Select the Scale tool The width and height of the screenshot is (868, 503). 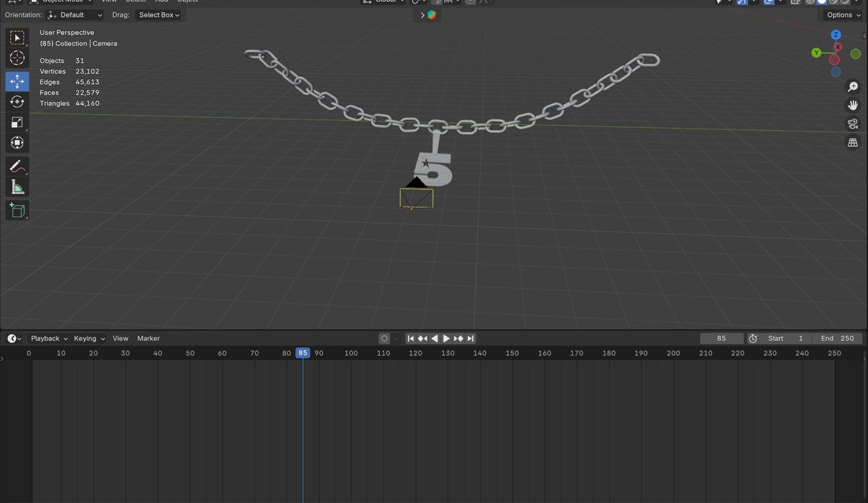[17, 122]
